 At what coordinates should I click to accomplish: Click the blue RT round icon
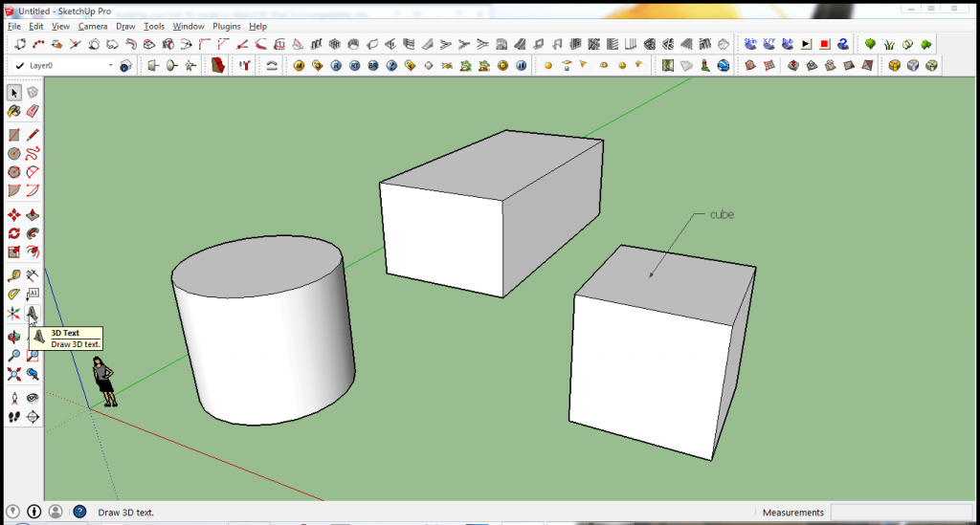coord(354,66)
